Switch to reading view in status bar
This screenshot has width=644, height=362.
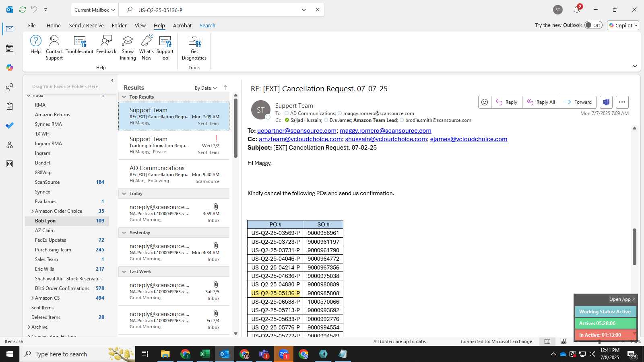tap(563, 341)
